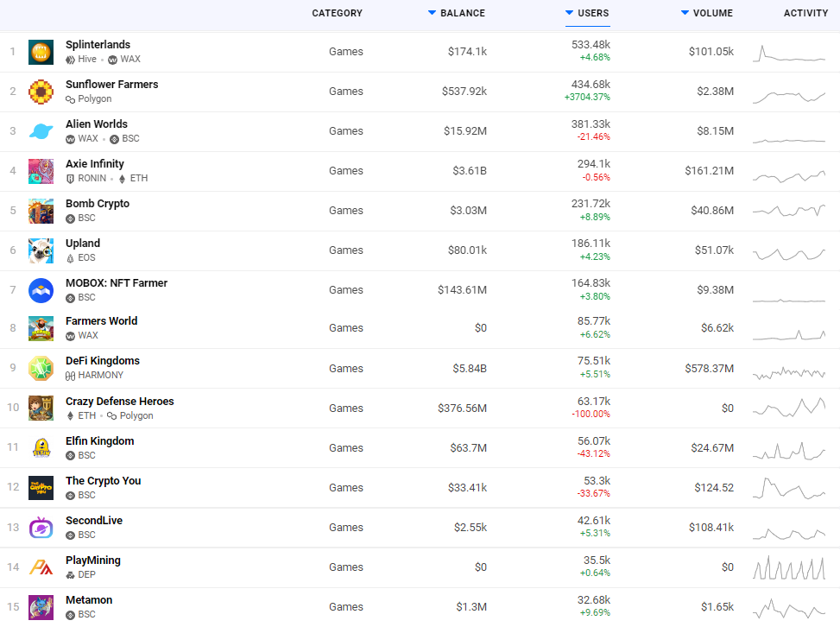The width and height of the screenshot is (840, 627).
Task: Select the SecondLive purple TV icon
Action: pyautogui.click(x=41, y=528)
